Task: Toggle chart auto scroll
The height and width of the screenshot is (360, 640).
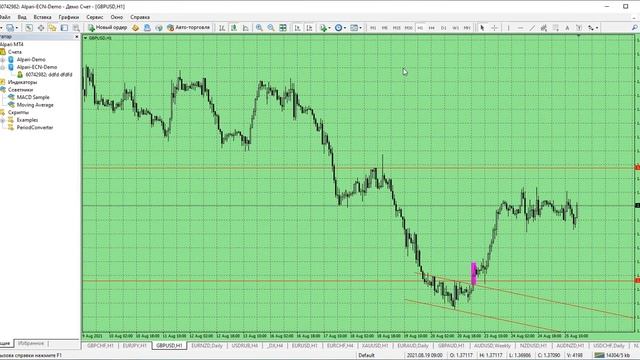Action: coord(297,28)
